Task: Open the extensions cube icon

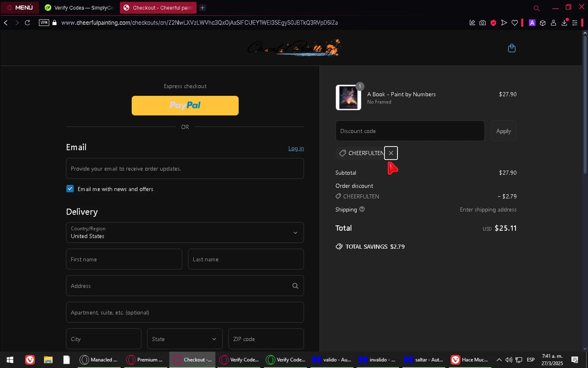Action: (543, 23)
